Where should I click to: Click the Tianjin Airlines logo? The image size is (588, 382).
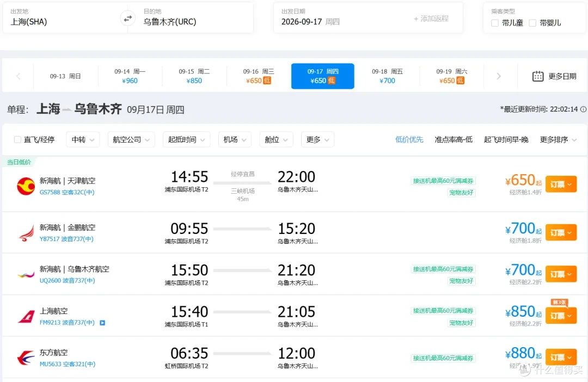point(26,186)
